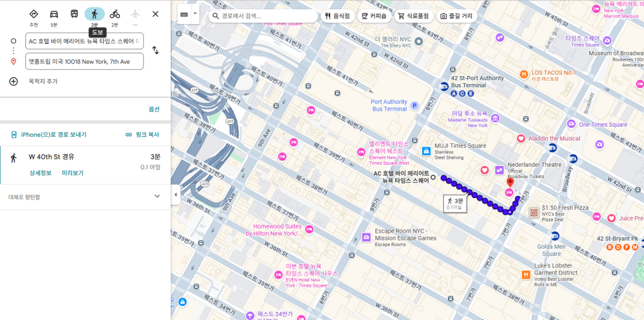Open Luke's Lobster restaurant marker
This screenshot has height=320, width=644.
(526, 275)
